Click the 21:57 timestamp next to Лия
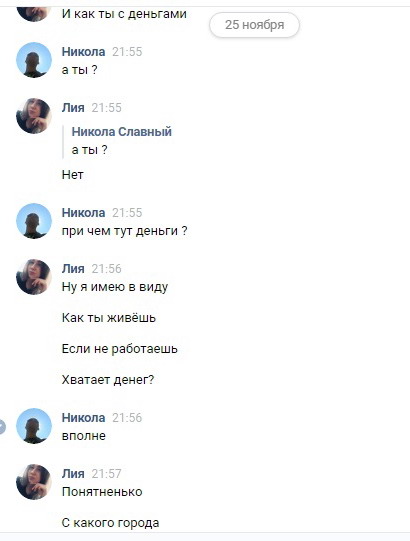Viewport: 410px width, 541px height. (106, 473)
